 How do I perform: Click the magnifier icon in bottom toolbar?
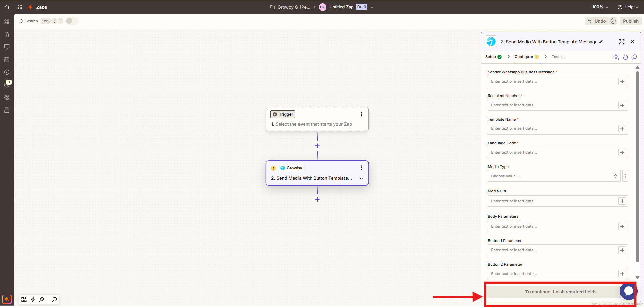(54, 299)
